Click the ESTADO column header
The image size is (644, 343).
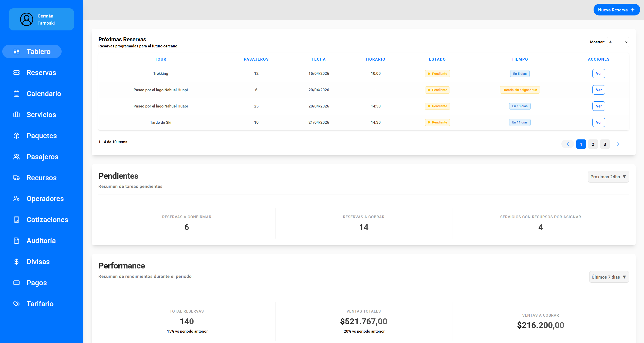click(437, 59)
